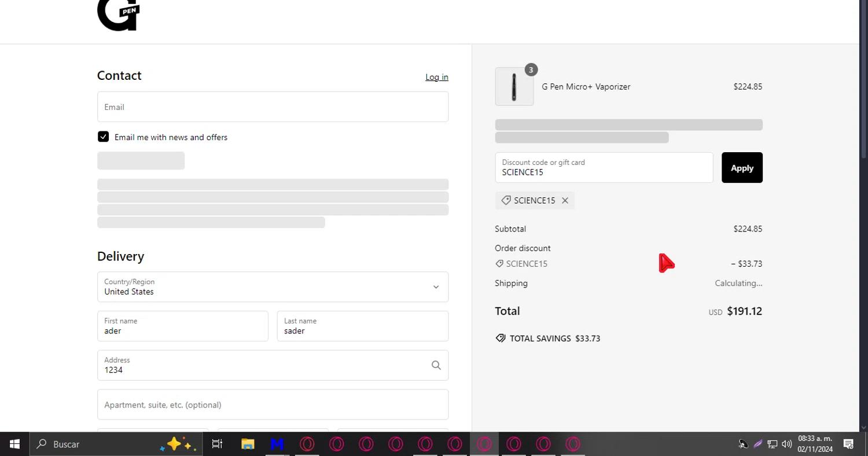
Task: Click the total price $191.12
Action: point(745,311)
